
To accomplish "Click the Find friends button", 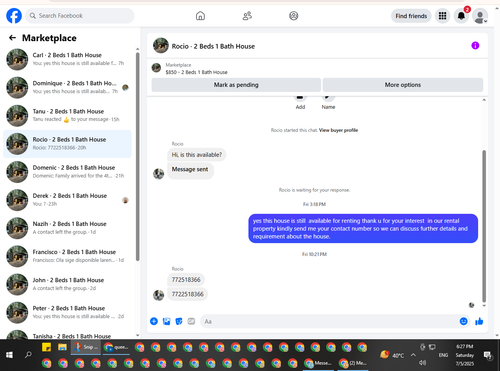I will click(x=411, y=16).
